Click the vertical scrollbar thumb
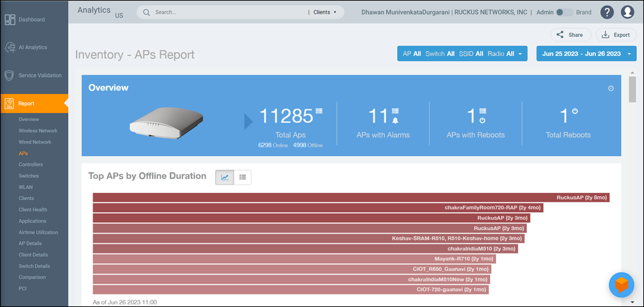 pos(632,89)
